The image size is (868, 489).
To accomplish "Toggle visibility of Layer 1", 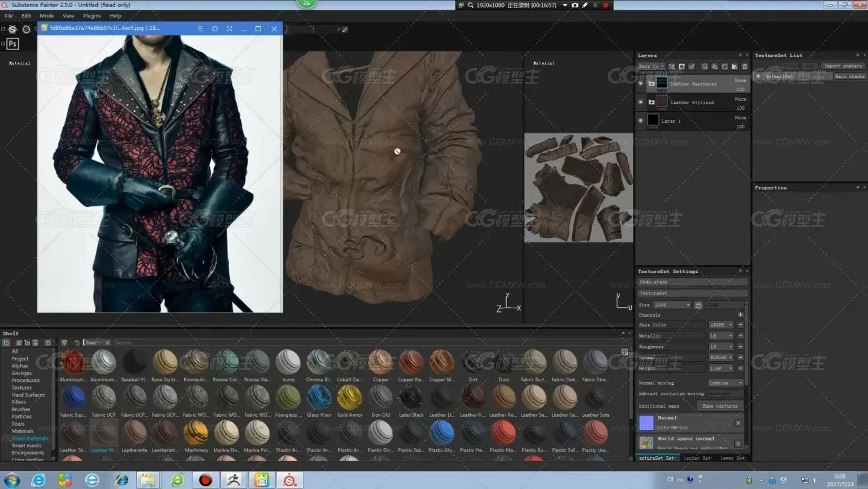I will click(641, 120).
